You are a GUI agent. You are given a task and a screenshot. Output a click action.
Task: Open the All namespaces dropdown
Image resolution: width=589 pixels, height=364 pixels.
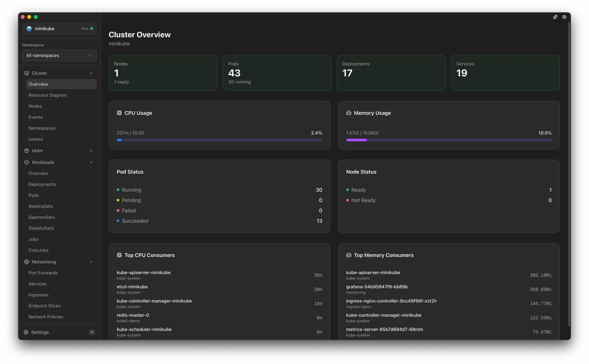coord(59,55)
